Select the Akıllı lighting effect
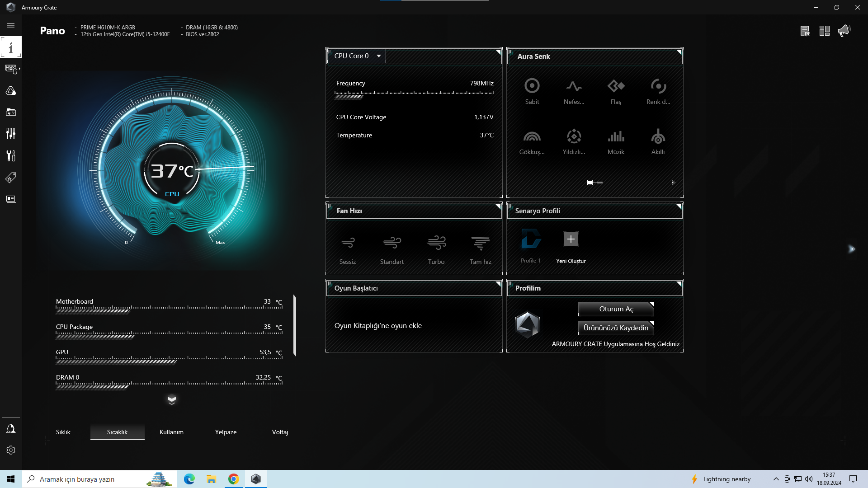 point(658,142)
